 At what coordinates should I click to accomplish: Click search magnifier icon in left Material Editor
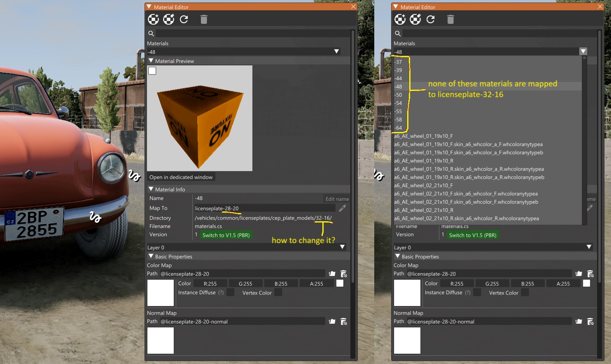click(151, 34)
